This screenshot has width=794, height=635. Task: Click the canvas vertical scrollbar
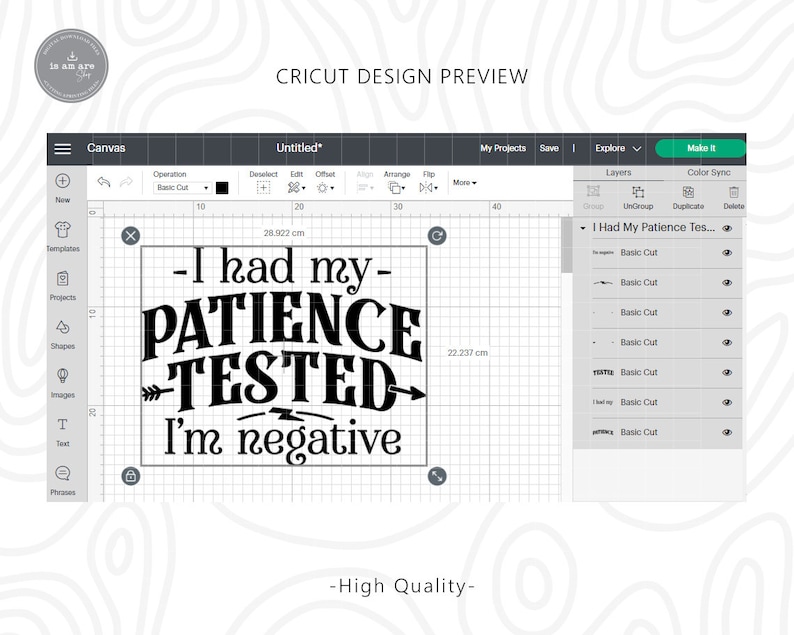(567, 246)
